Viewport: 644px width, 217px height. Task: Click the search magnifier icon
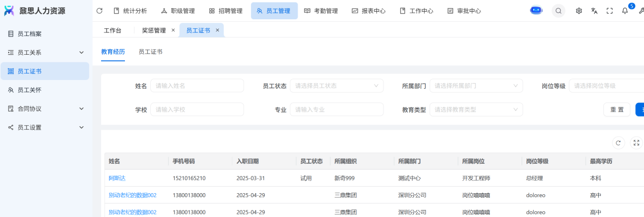coord(558,11)
